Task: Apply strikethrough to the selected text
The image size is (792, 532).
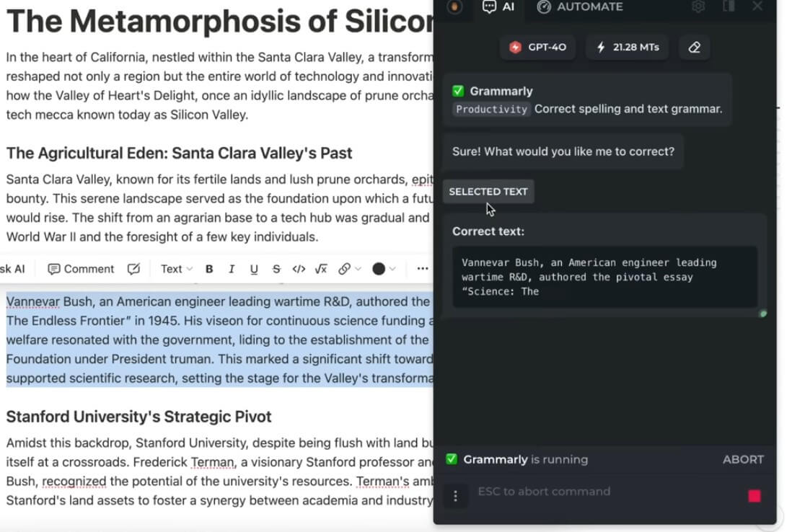Action: [x=276, y=269]
